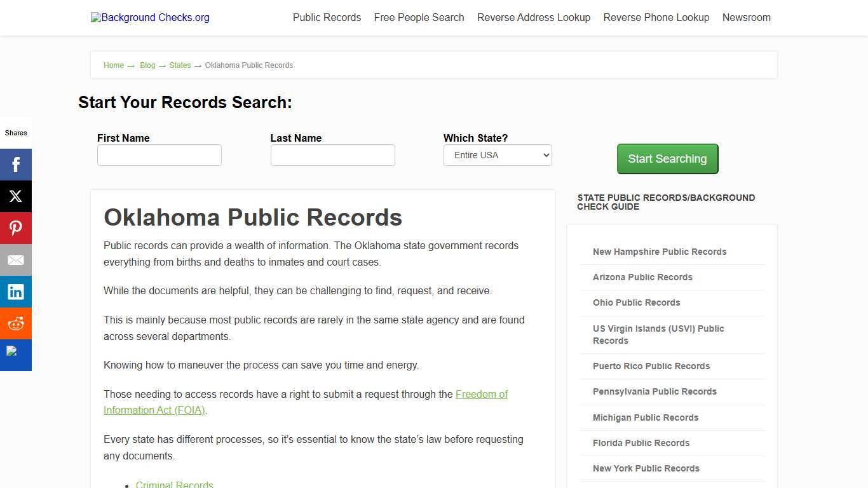Image resolution: width=868 pixels, height=488 pixels.
Task: Click inside the First Name field
Action: [x=159, y=154]
